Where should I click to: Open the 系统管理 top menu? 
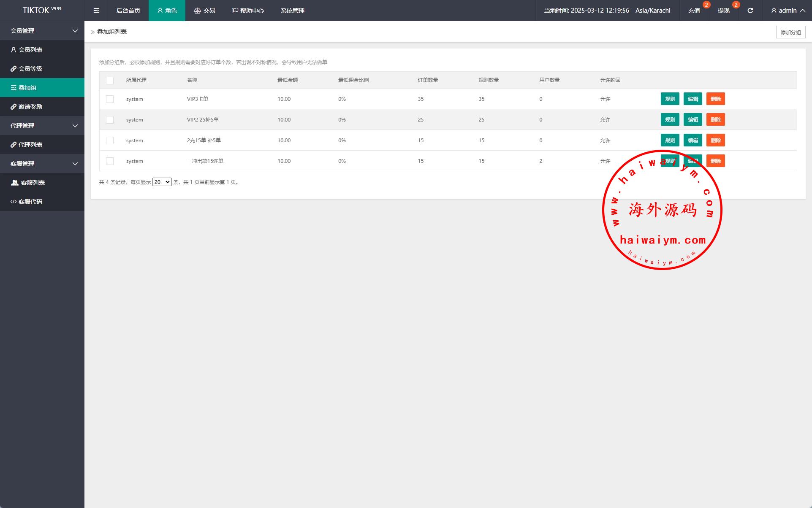pos(293,11)
